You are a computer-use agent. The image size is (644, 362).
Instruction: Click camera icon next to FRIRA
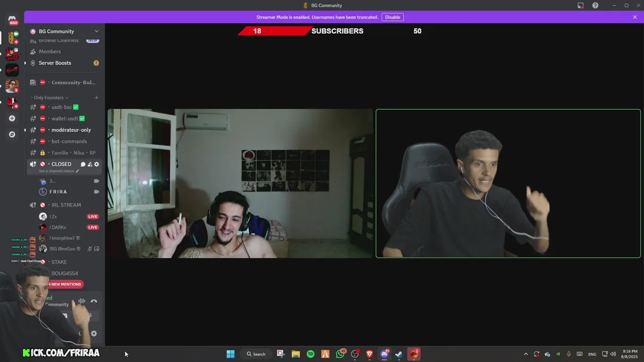(x=97, y=192)
